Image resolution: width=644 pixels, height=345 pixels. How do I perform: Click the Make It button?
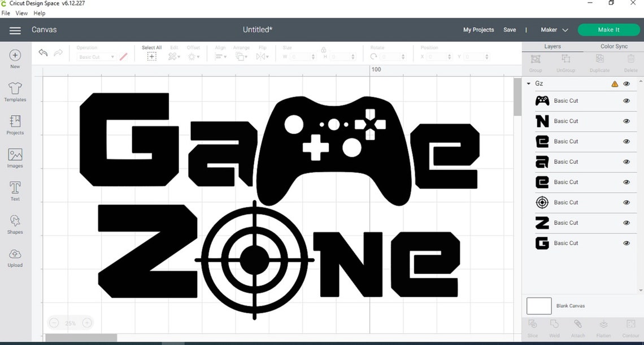click(608, 29)
